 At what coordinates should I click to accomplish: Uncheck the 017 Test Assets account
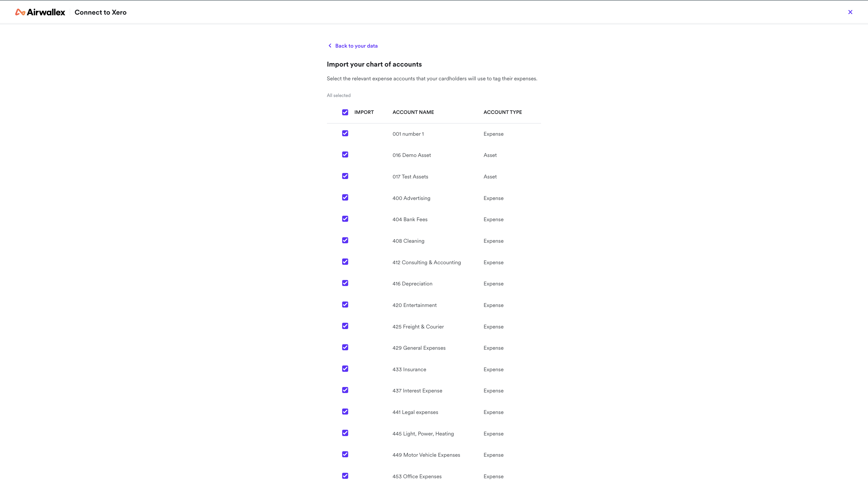tap(345, 176)
